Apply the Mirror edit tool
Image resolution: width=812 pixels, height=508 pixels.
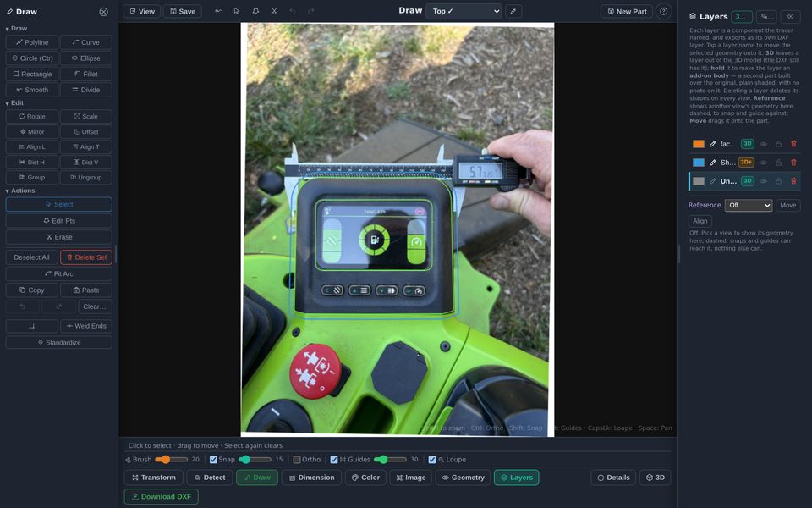click(32, 132)
